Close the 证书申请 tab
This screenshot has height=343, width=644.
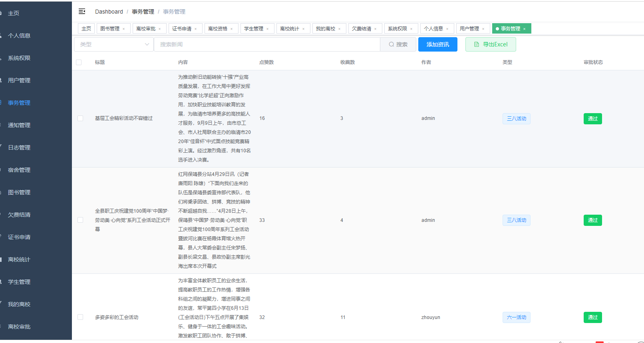coord(196,29)
